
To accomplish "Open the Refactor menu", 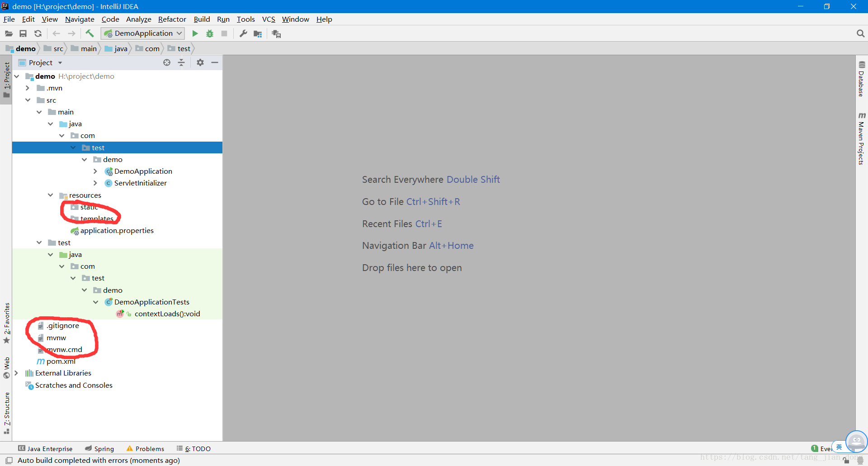I will point(172,19).
